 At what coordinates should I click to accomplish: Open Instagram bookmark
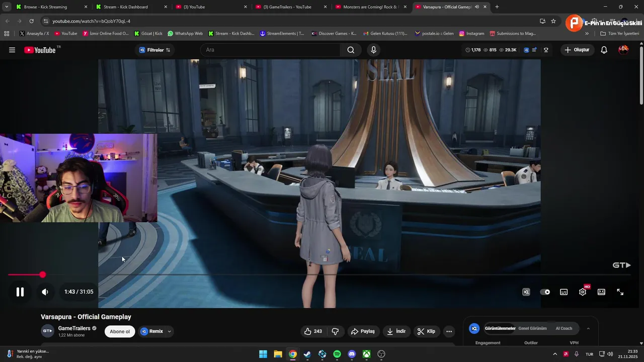click(x=471, y=34)
